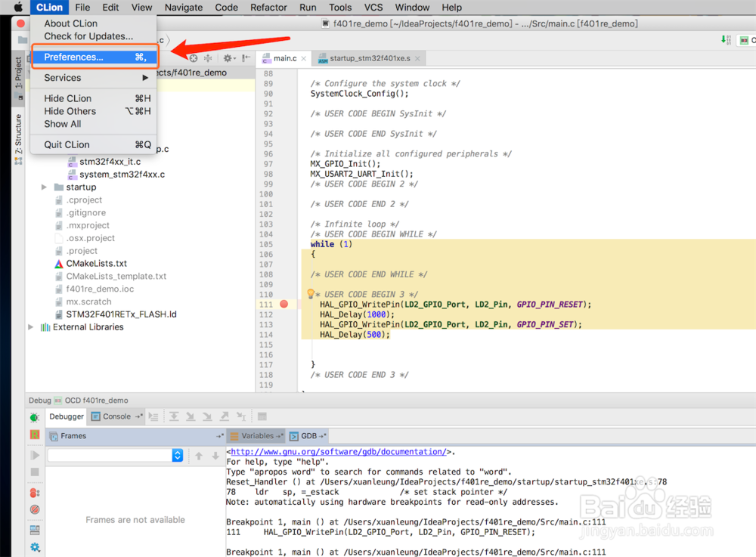
Task: Click Evaluate Expression calculator icon
Action: point(262,416)
